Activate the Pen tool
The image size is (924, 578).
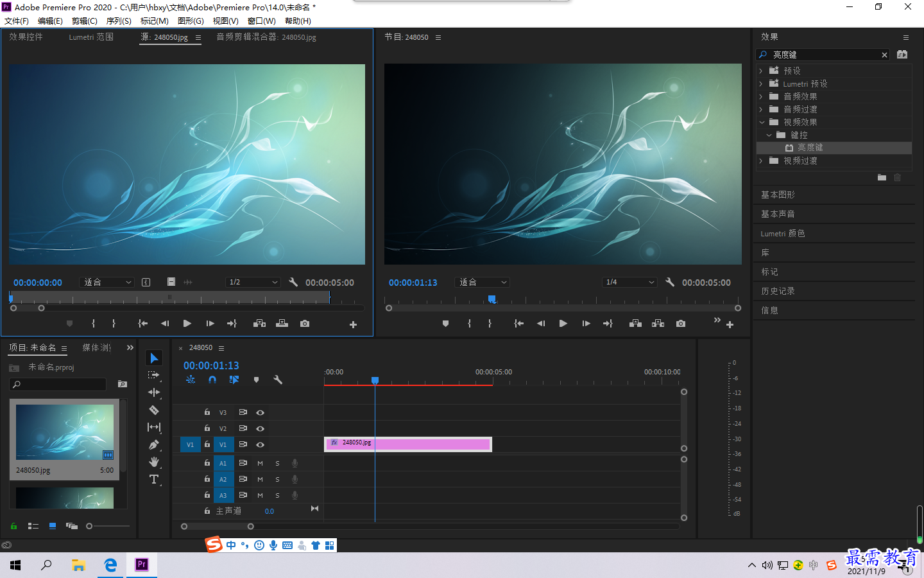(154, 444)
